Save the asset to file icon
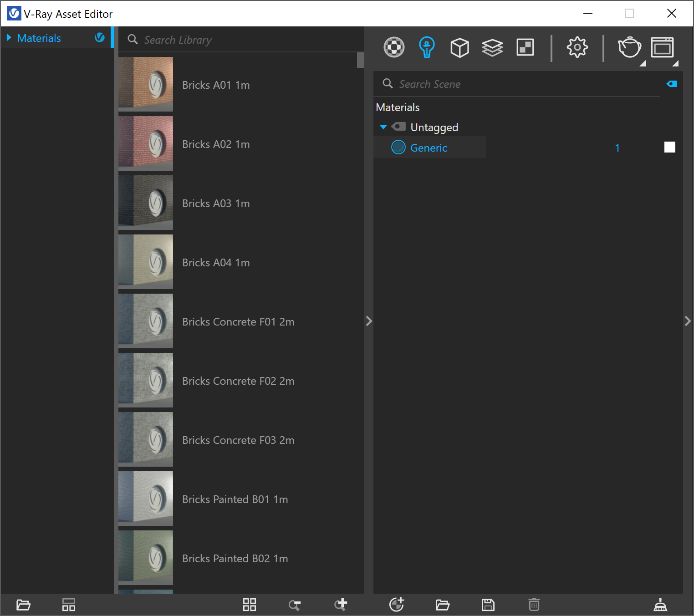 [488, 605]
